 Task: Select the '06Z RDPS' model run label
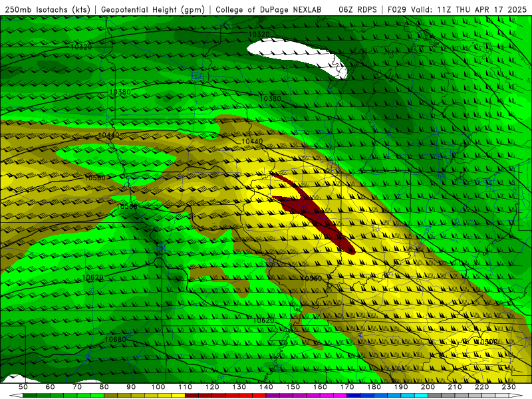[358, 10]
